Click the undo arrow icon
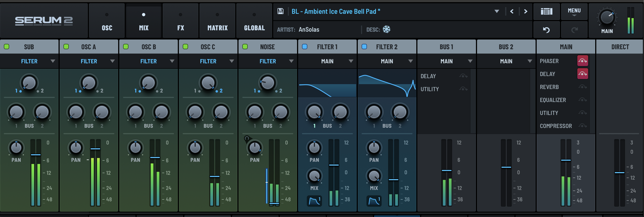 (546, 30)
